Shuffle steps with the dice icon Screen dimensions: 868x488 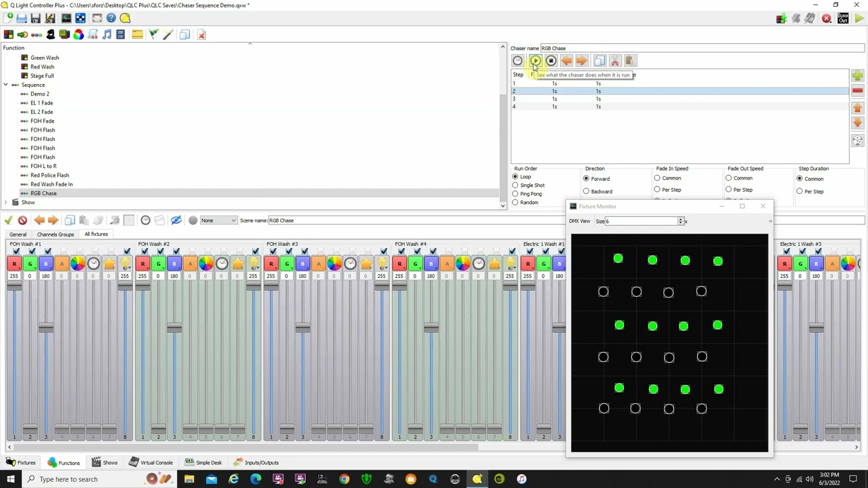tap(858, 141)
